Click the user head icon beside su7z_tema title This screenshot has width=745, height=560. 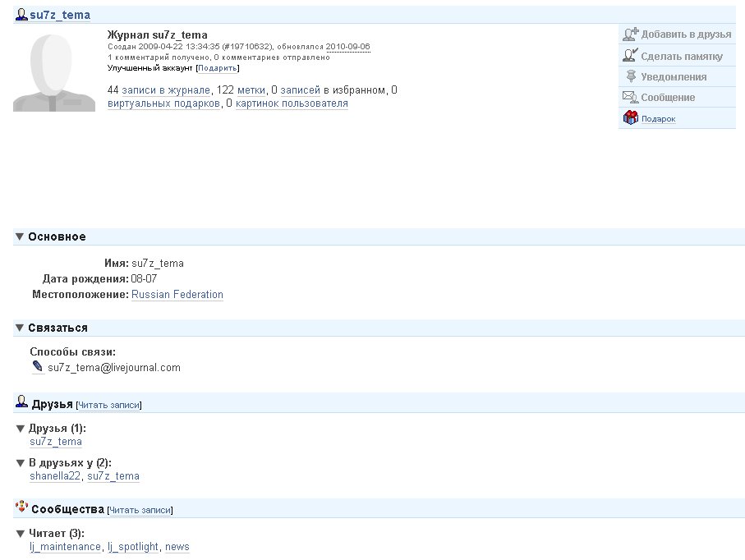pos(21,15)
